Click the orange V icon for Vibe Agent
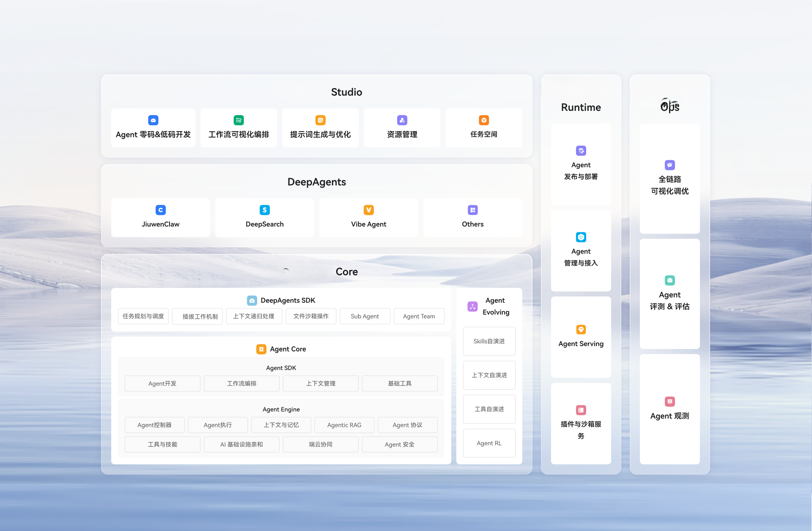The image size is (812, 531). point(369,210)
